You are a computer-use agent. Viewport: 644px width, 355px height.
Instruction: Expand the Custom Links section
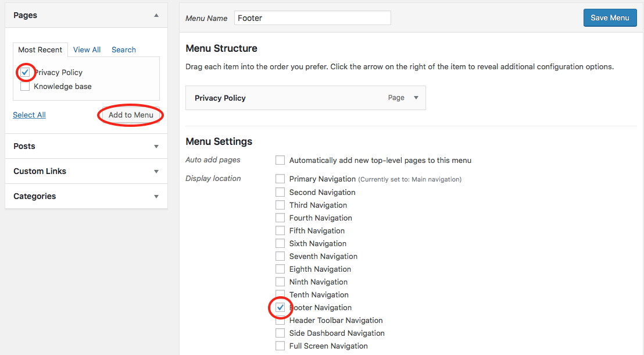[x=156, y=172]
